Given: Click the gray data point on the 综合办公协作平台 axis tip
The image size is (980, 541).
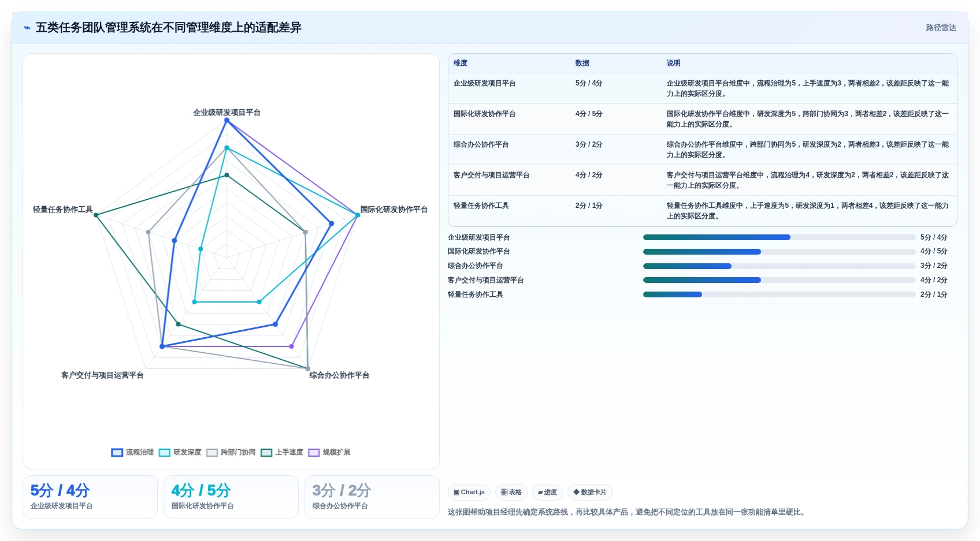Looking at the screenshot, I should coord(307,368).
